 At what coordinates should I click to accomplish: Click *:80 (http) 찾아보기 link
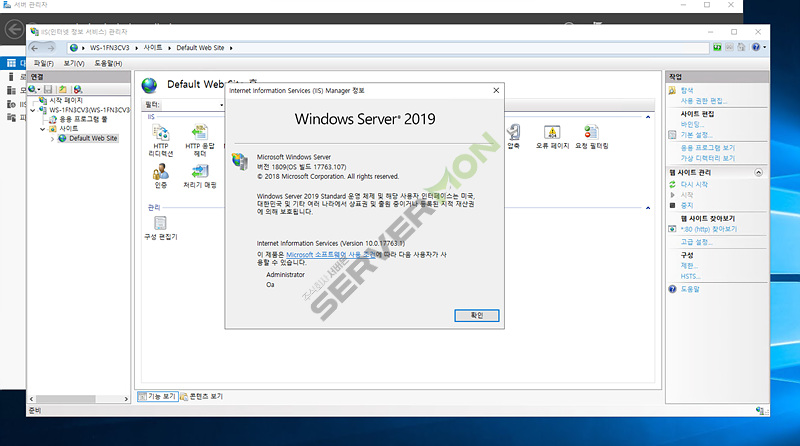click(709, 229)
